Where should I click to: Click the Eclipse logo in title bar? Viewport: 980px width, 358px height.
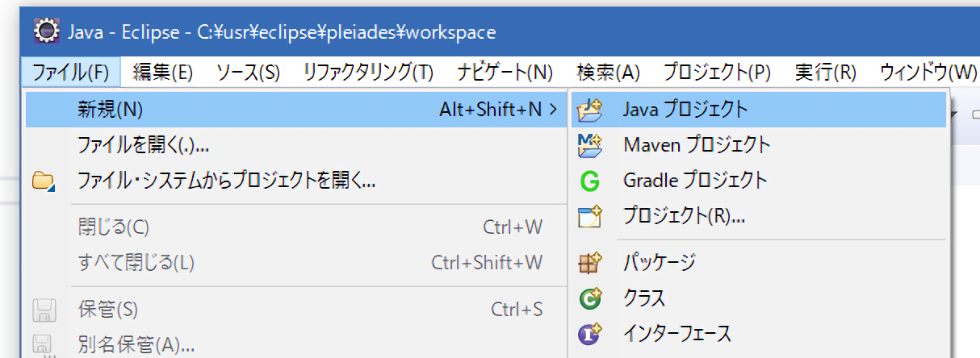point(47,31)
